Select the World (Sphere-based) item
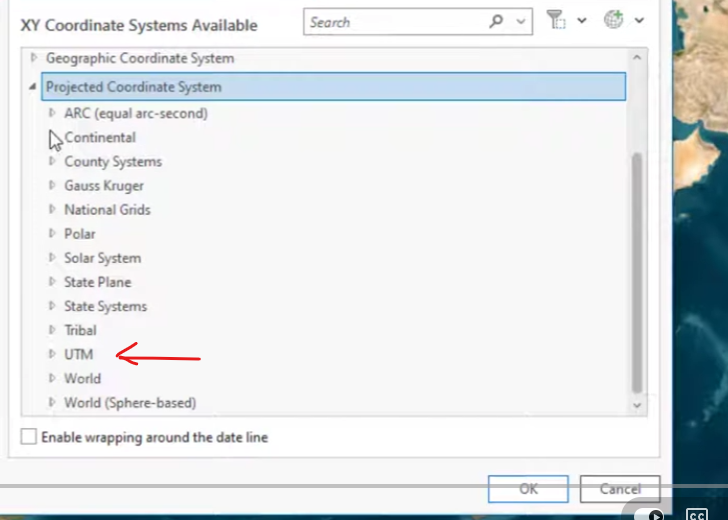The image size is (728, 520). [x=130, y=403]
